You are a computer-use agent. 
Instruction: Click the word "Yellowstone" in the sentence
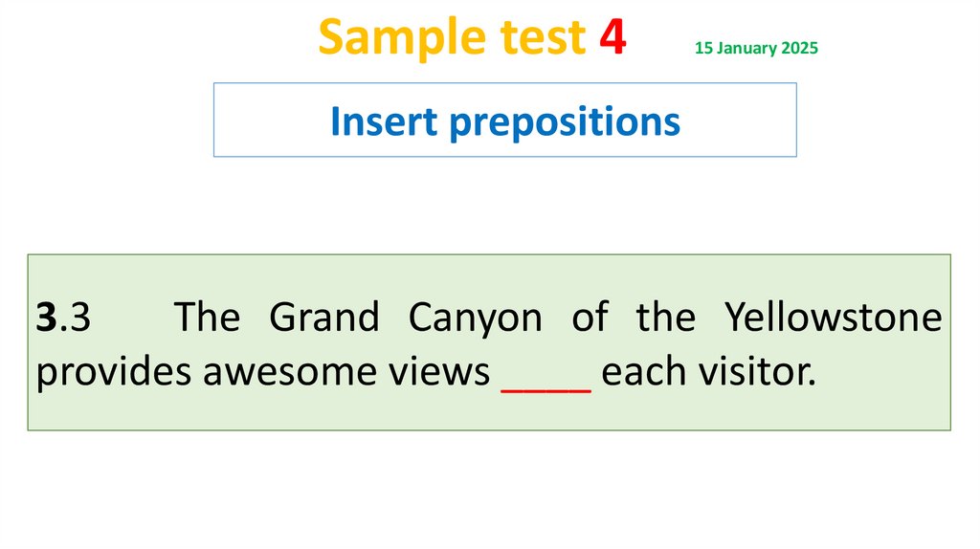click(833, 317)
